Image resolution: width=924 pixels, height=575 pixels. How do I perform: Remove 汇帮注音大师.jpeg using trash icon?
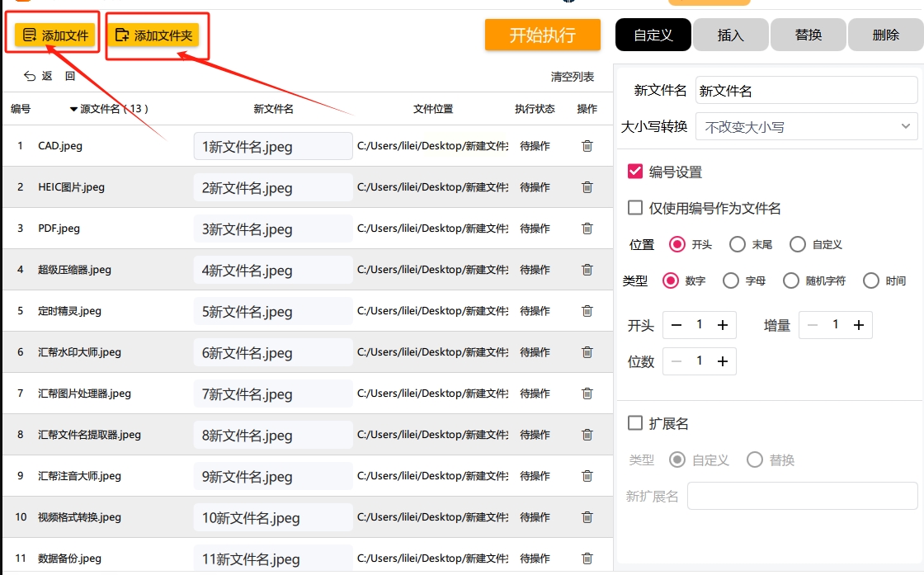tap(587, 476)
